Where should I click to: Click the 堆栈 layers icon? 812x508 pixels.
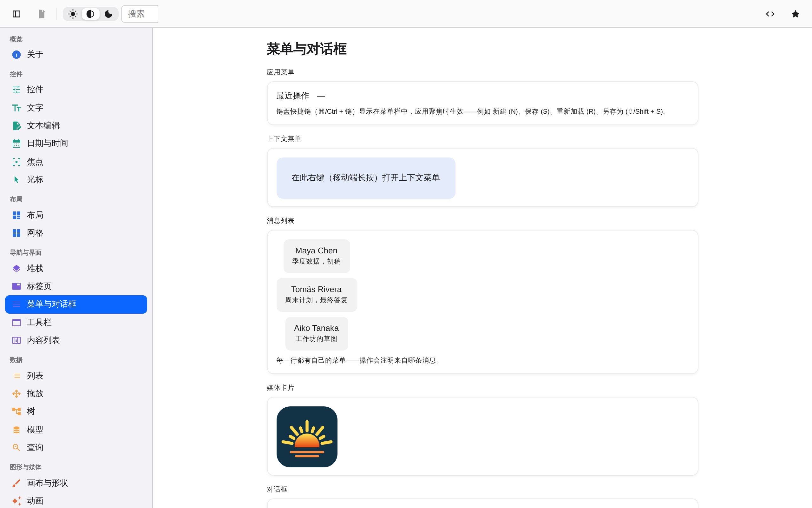pyautogui.click(x=16, y=269)
